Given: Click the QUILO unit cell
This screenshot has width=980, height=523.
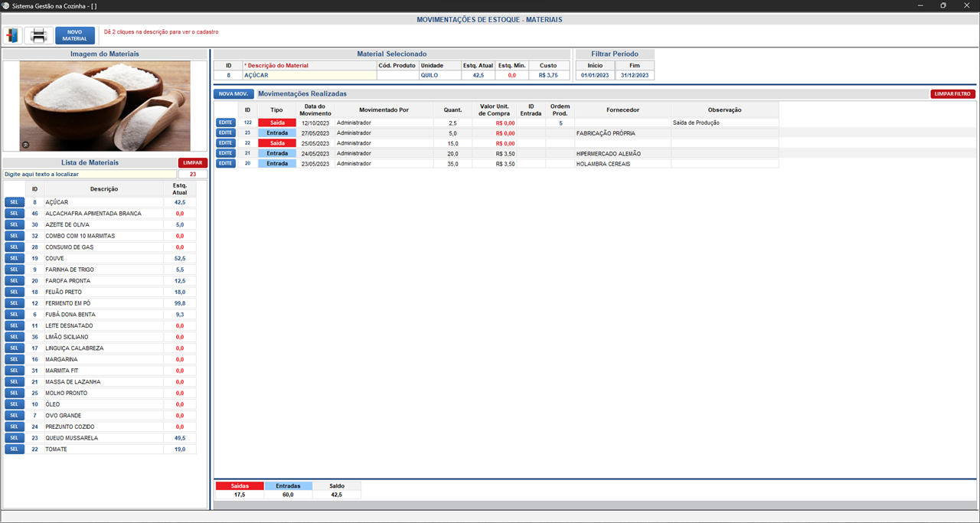Looking at the screenshot, I should [439, 75].
